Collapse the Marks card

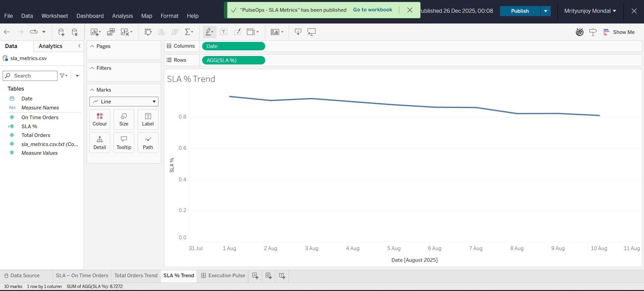click(x=92, y=90)
